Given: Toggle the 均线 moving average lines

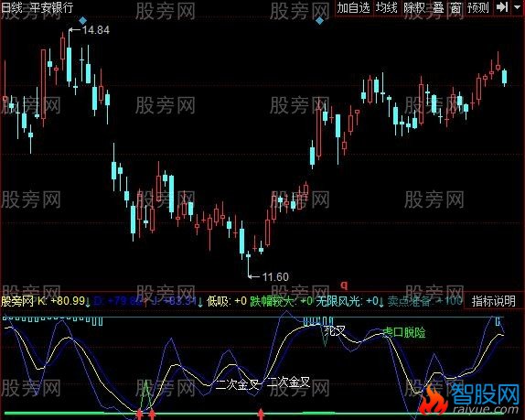Looking at the screenshot, I should [x=386, y=7].
